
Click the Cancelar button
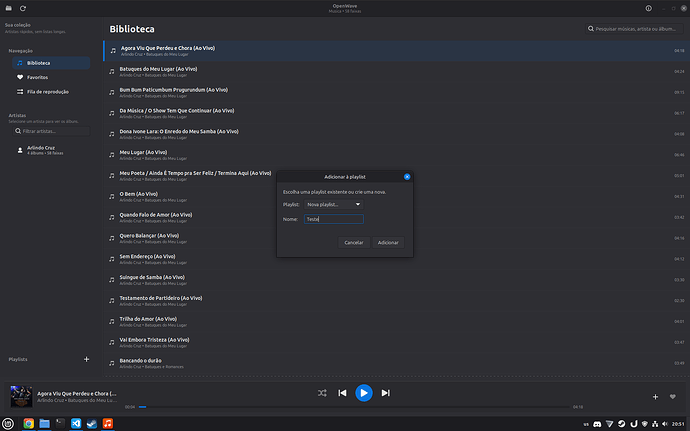click(354, 243)
